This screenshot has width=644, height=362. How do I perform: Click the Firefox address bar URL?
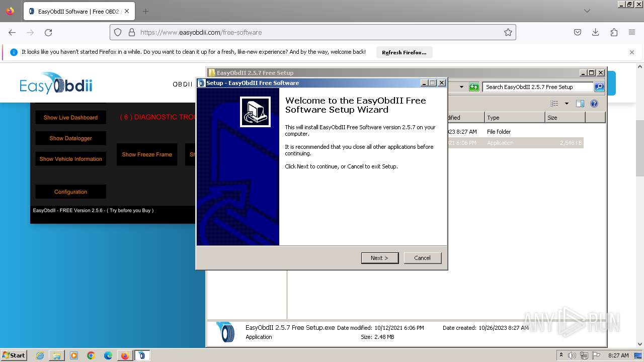tap(201, 32)
